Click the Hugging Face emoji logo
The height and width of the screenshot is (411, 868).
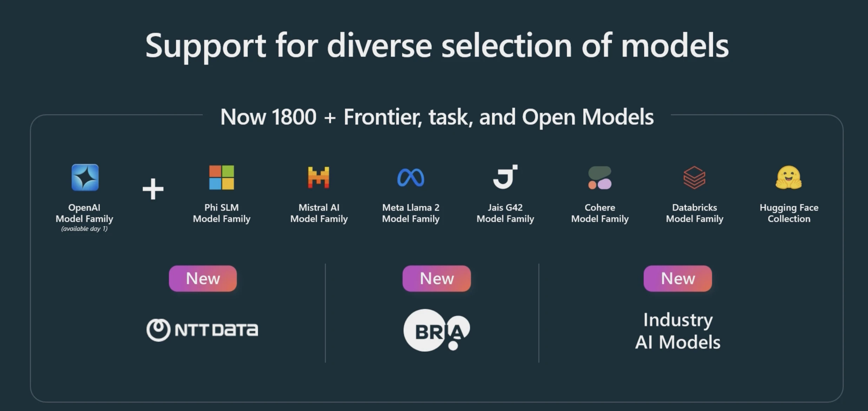[x=789, y=178]
